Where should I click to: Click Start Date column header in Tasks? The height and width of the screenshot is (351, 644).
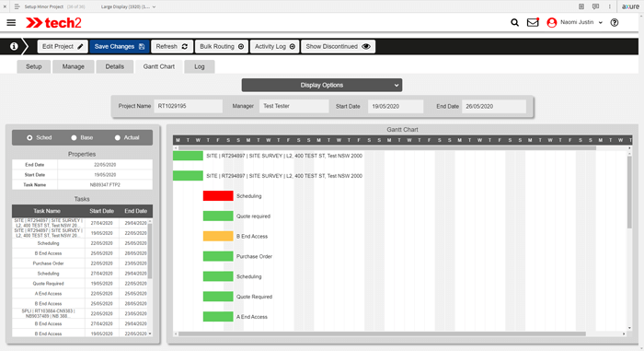(x=102, y=211)
